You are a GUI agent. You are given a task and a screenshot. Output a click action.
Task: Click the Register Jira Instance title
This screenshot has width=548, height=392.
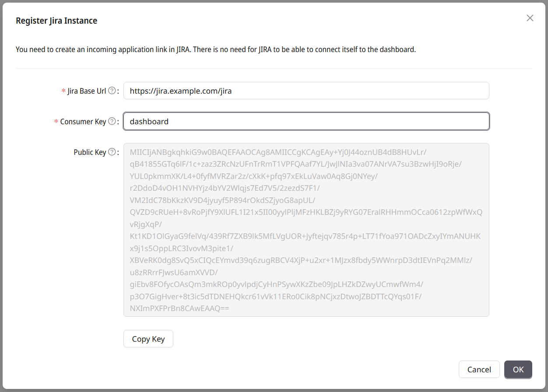56,21
